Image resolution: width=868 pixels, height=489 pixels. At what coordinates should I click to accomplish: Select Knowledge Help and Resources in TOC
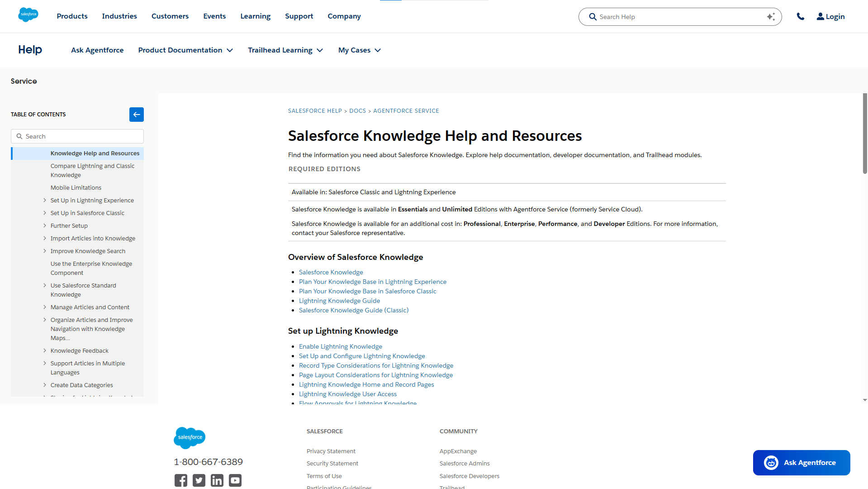[95, 153]
